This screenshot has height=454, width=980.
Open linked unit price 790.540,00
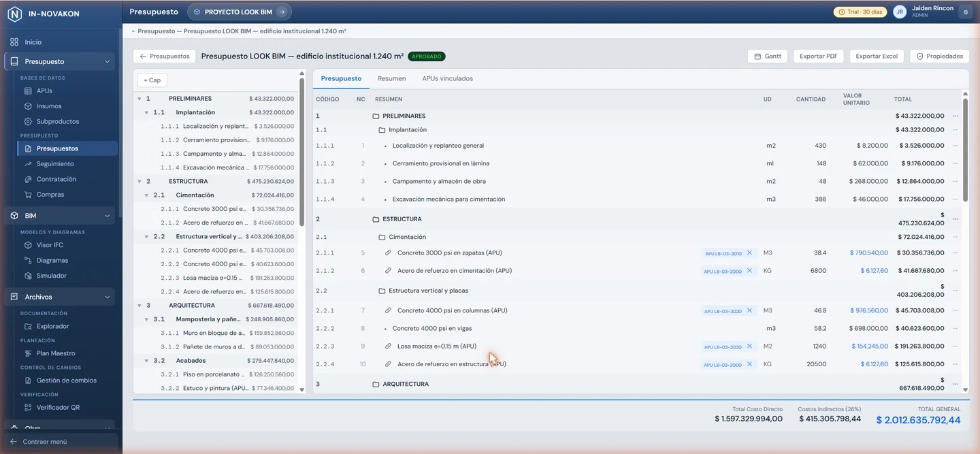click(869, 253)
